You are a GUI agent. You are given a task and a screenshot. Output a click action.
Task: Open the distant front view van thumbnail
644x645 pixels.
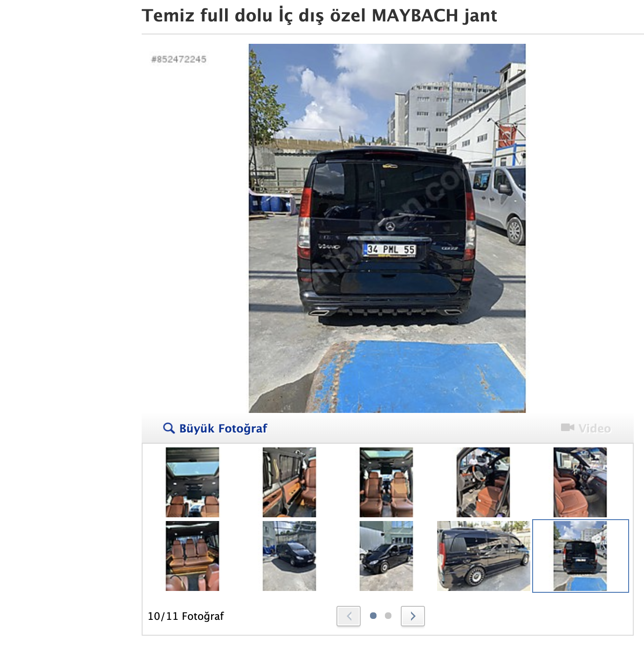click(289, 556)
